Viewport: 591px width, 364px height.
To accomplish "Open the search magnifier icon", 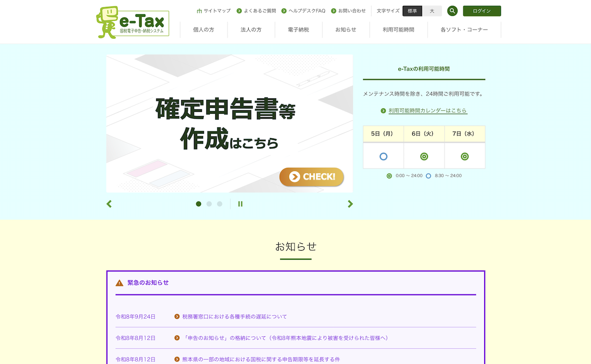I will click(452, 11).
